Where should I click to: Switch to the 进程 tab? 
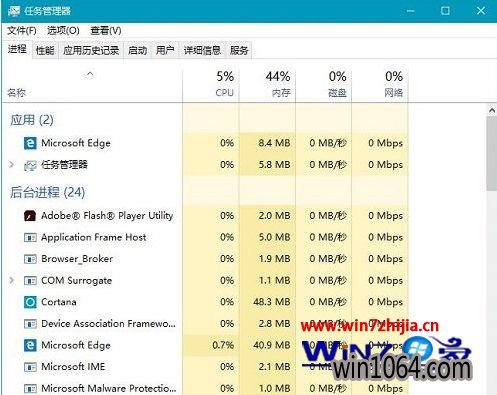17,49
